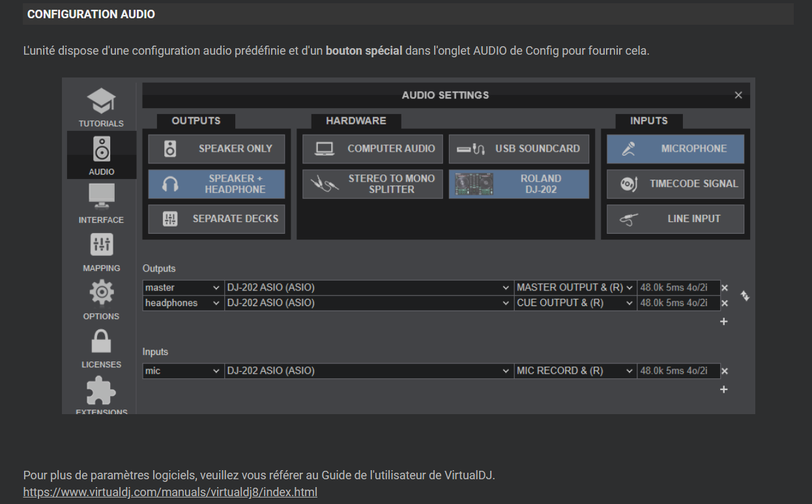Open the CUE OUTPUT & (R) channel dropdown
Viewport: 812px width, 504px height.
575,303
